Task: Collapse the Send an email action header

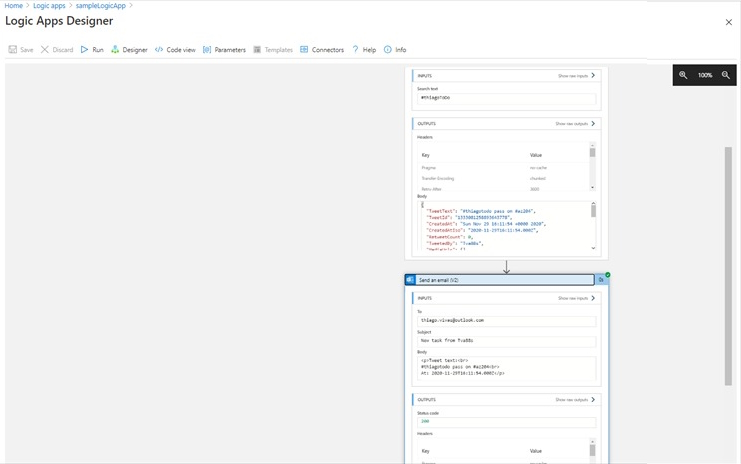Action: coord(504,280)
